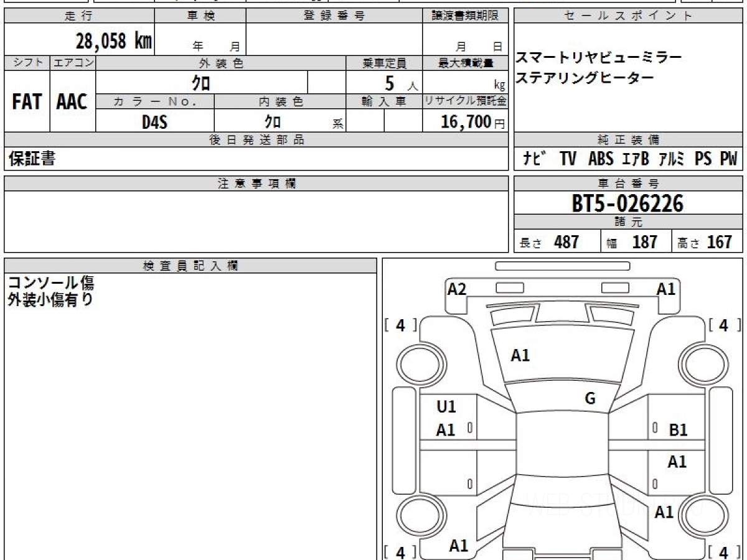Click the スマートリヤビューミラー sales point
Image resolution: width=747 pixels, height=560 pixels.
coord(599,58)
